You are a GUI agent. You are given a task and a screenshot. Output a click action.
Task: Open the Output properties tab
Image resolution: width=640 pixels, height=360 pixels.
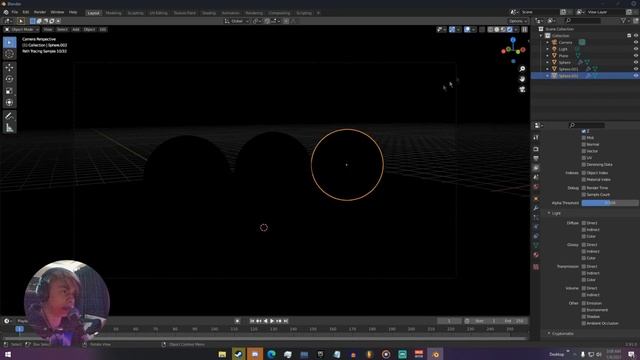coord(536,158)
